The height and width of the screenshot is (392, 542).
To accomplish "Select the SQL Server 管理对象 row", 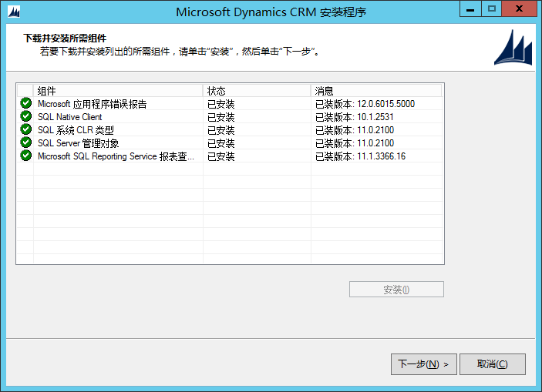I will (x=230, y=143).
